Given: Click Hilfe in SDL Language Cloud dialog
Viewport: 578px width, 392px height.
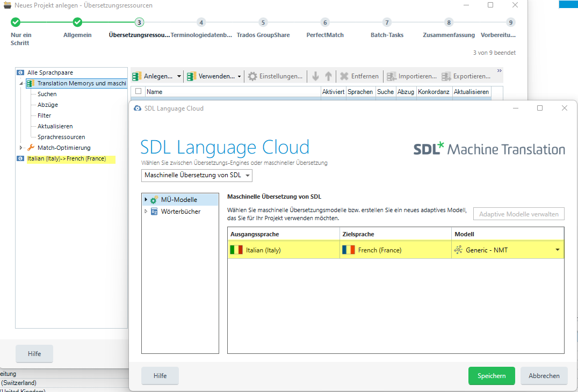Looking at the screenshot, I should point(160,376).
